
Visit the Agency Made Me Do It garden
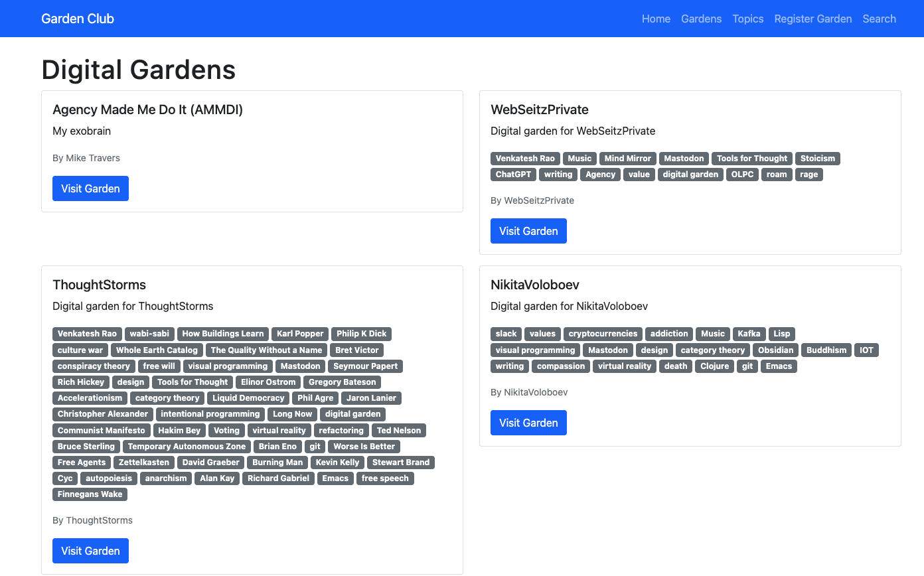tap(90, 188)
